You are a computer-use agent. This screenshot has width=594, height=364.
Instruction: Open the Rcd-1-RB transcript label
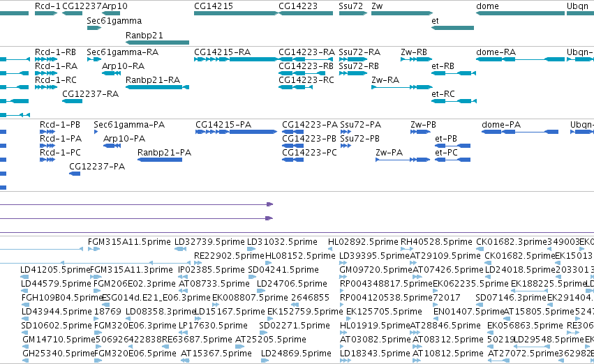[x=55, y=52]
